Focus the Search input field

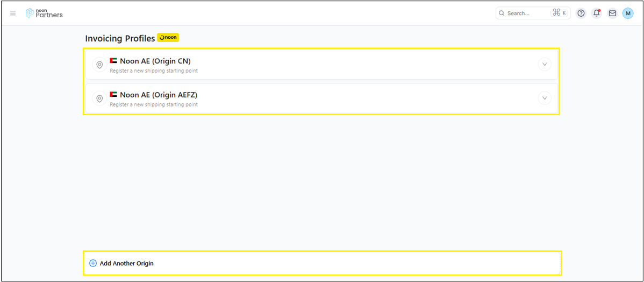(524, 13)
